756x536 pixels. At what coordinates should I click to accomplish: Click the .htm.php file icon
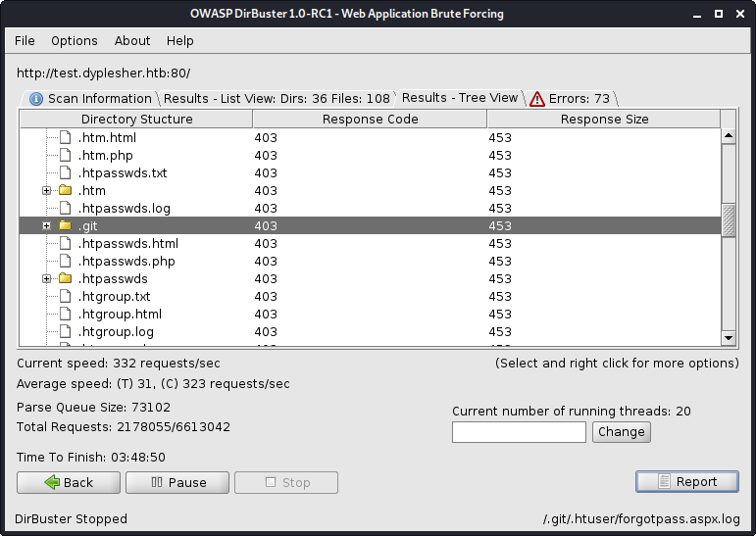click(65, 155)
